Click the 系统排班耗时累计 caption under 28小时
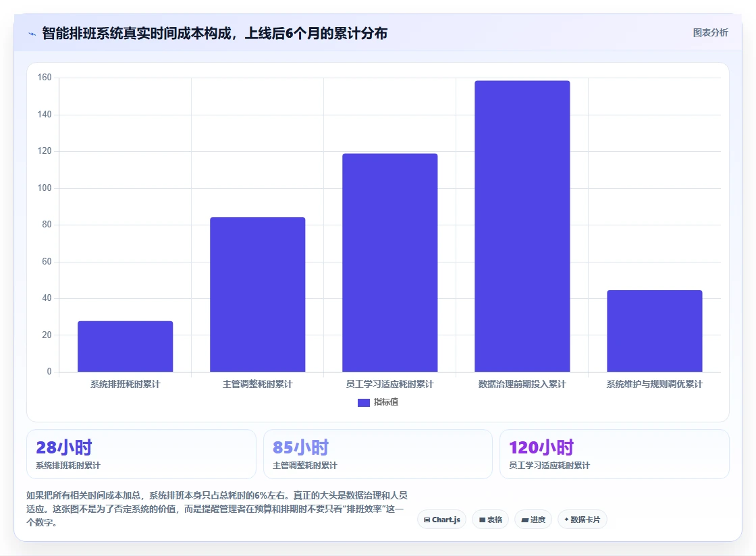756x556 pixels. [68, 466]
